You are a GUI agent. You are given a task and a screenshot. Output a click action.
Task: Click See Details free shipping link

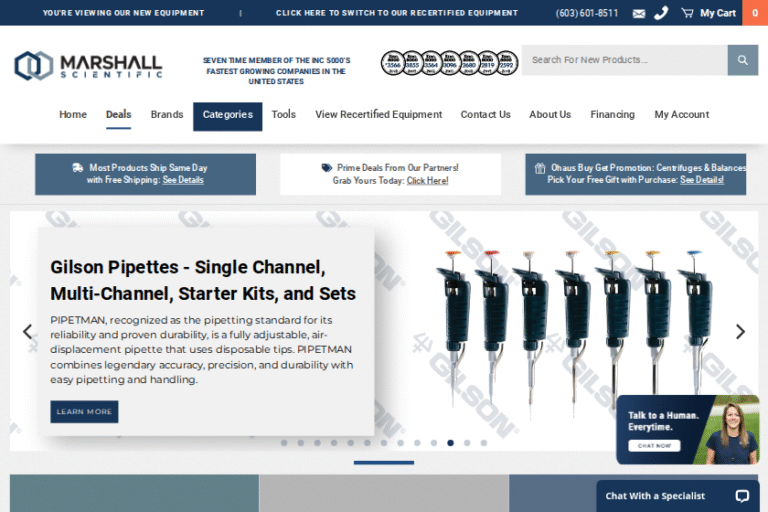tap(183, 181)
